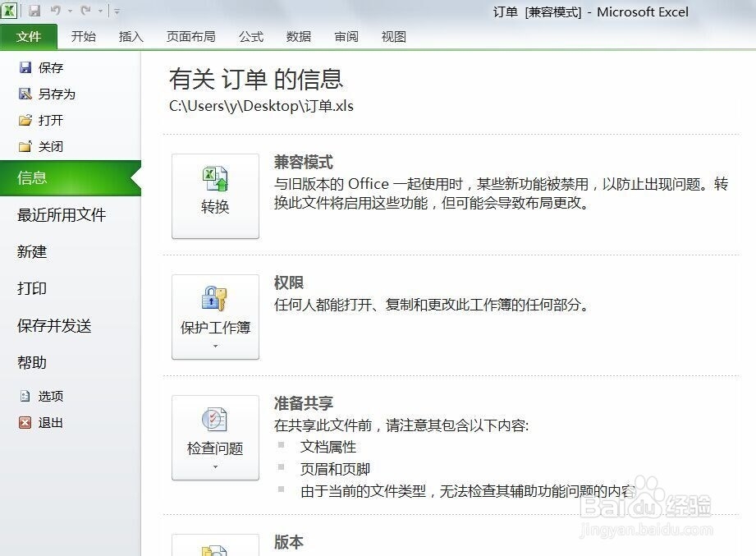Choose 关闭 in the backstage menu

[x=51, y=146]
